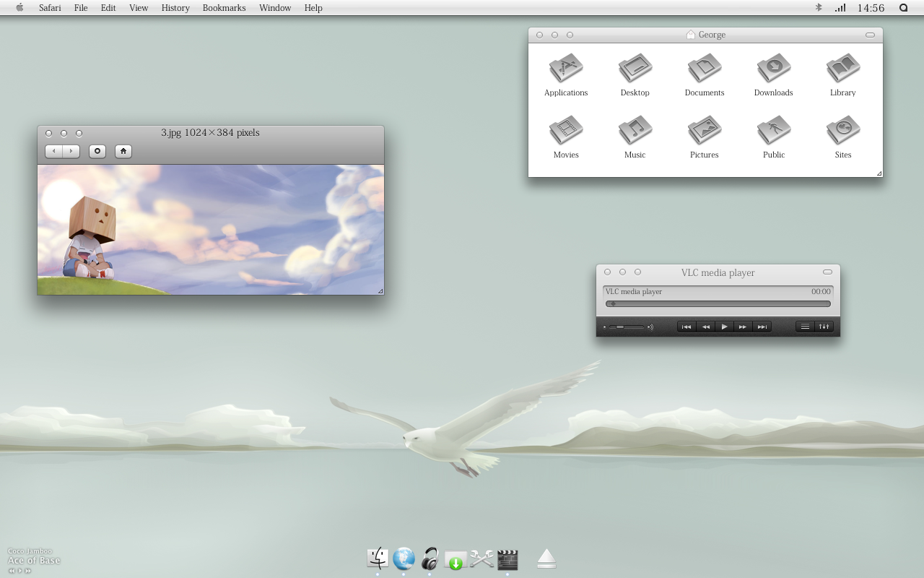924x578 pixels.
Task: Open the View menu
Action: [139, 8]
